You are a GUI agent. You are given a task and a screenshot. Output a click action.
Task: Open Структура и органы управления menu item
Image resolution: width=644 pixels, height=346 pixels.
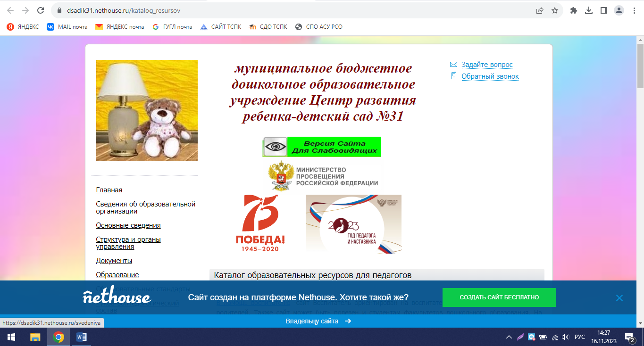pos(128,243)
